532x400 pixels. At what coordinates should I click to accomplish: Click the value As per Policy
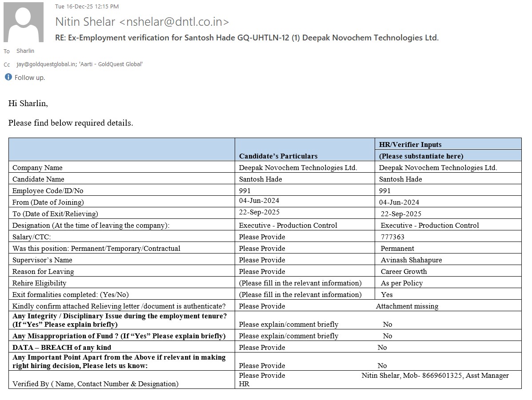[x=402, y=283]
